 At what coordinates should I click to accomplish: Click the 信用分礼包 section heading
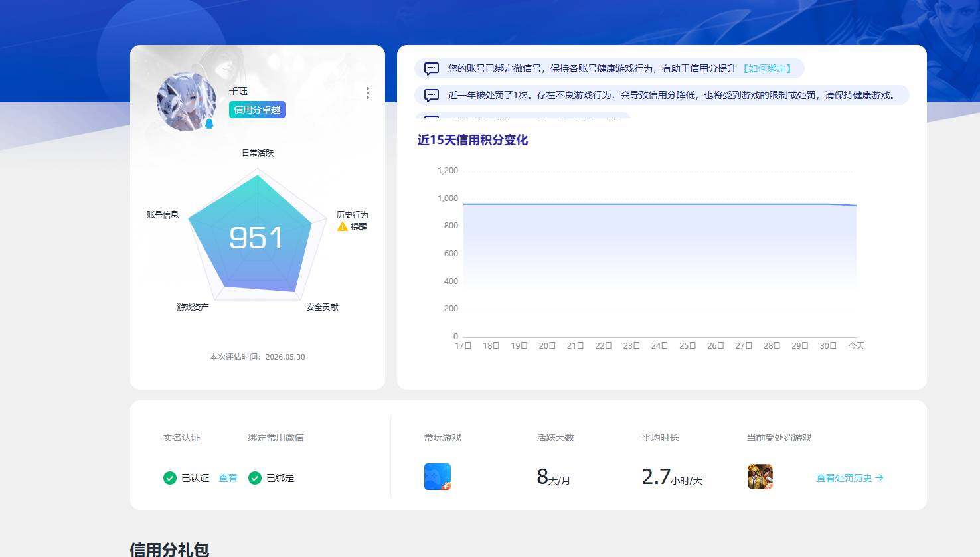pos(169,550)
